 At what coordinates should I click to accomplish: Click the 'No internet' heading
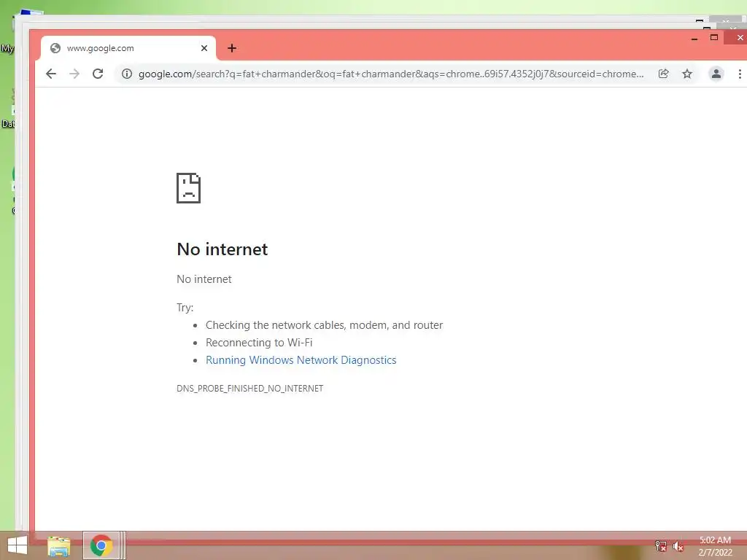[222, 249]
